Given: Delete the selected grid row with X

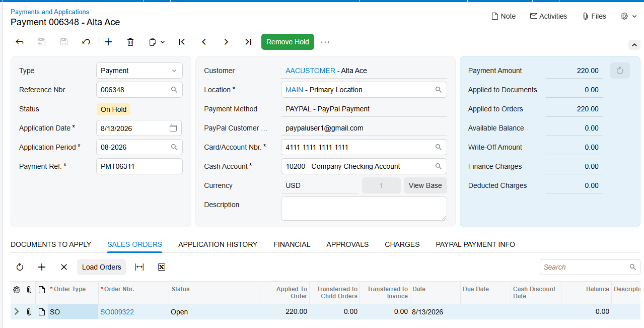Looking at the screenshot, I should point(64,267).
